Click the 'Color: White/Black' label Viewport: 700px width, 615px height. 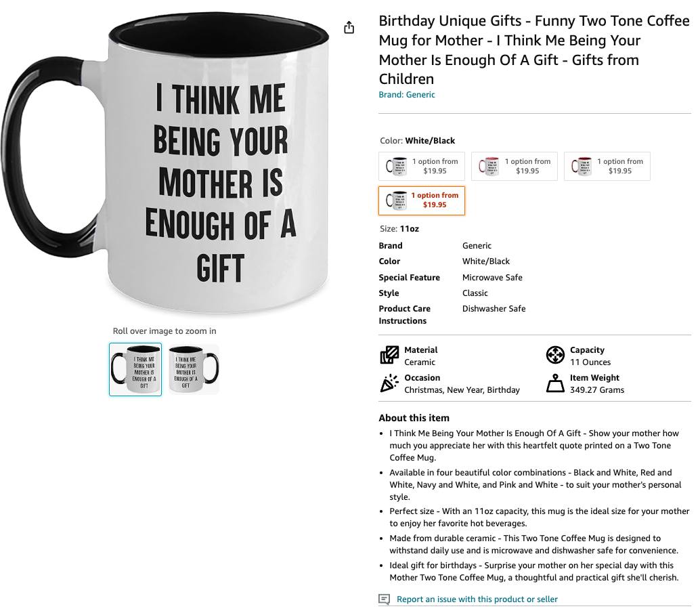(x=417, y=141)
